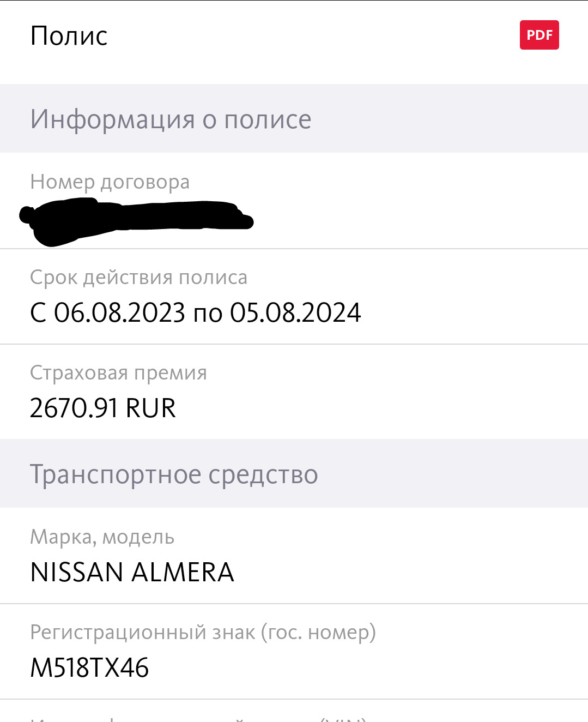This screenshot has height=722, width=588.
Task: Tap the partially visible VIN label at bottom
Action: pos(199,719)
